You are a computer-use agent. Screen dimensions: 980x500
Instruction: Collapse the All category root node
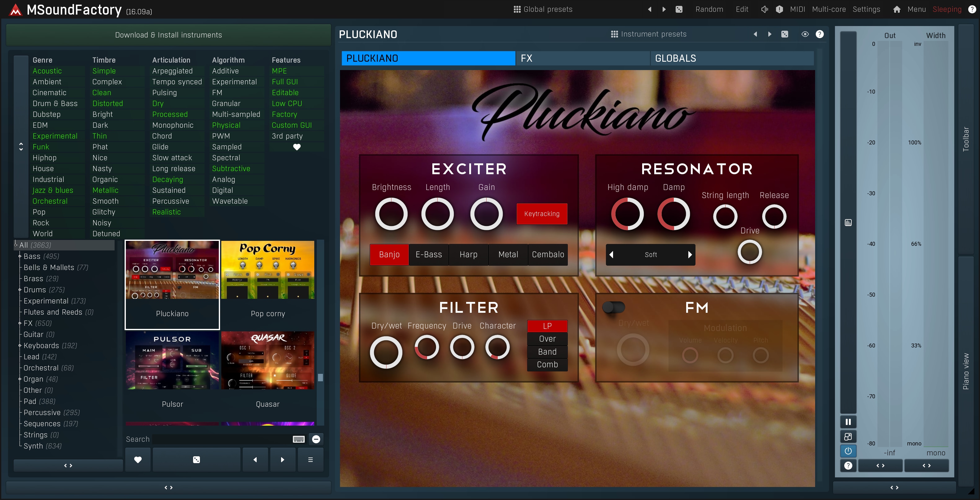point(15,245)
